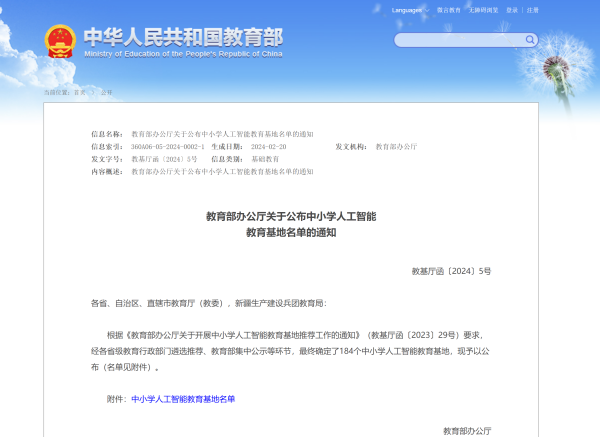Open the Languages dropdown
This screenshot has height=437, width=600.
410,10
